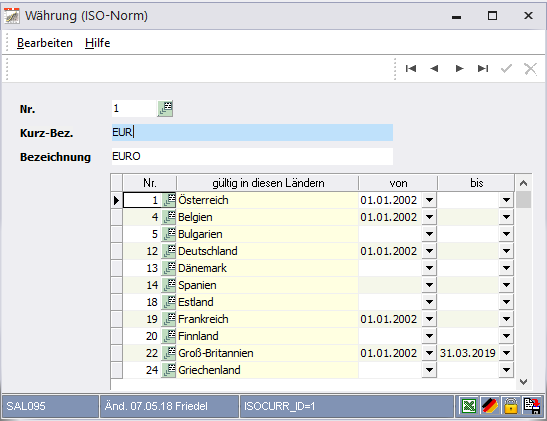Open lookup icon beside Nr. field
547x421 pixels.
pos(165,108)
